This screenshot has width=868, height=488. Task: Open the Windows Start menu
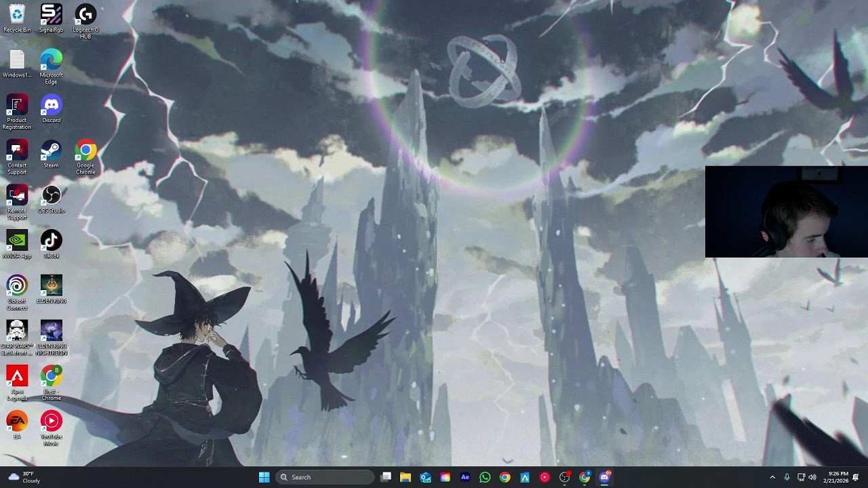(264, 477)
